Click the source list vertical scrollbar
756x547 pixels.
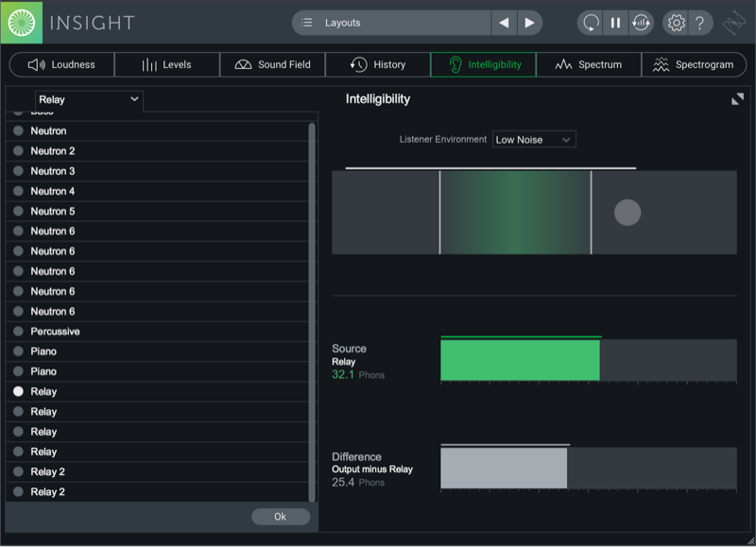[x=312, y=313]
